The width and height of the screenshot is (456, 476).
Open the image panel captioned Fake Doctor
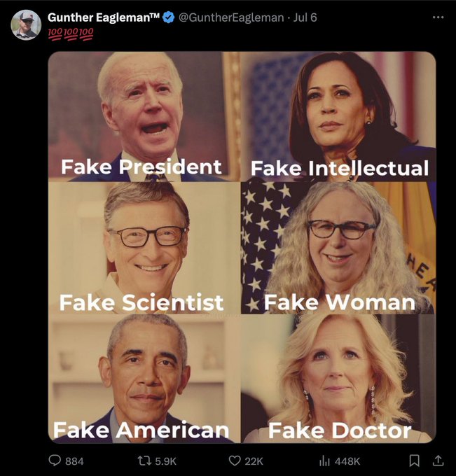click(x=339, y=378)
